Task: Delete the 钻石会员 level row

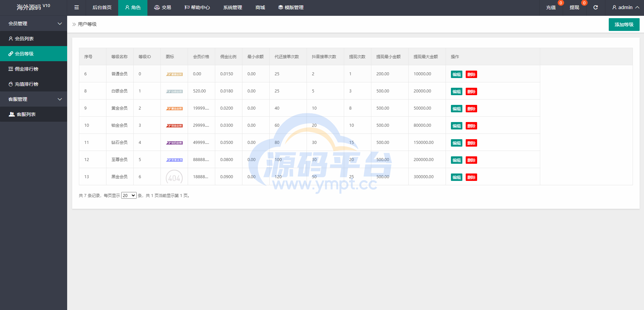Action: point(471,143)
